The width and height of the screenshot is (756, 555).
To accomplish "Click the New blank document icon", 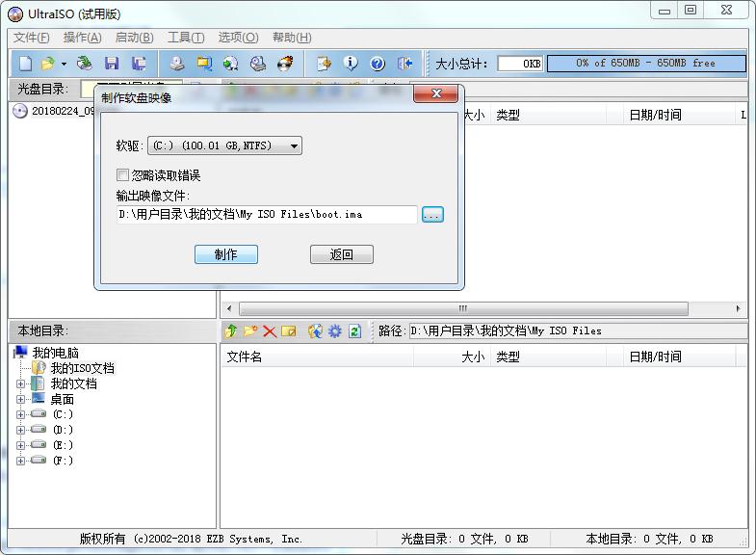I will [x=26, y=64].
